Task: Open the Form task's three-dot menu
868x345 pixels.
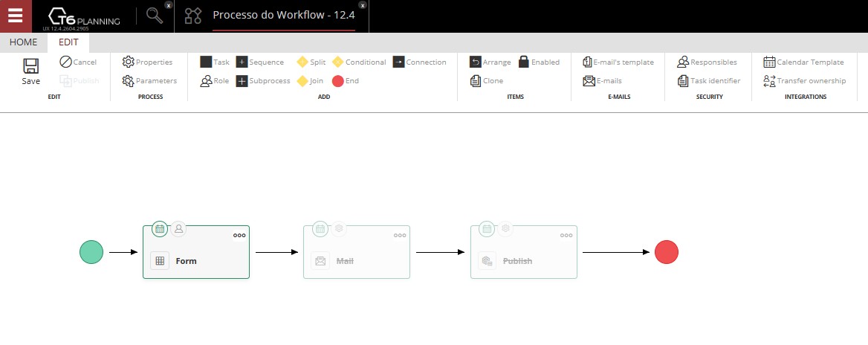Action: [239, 236]
